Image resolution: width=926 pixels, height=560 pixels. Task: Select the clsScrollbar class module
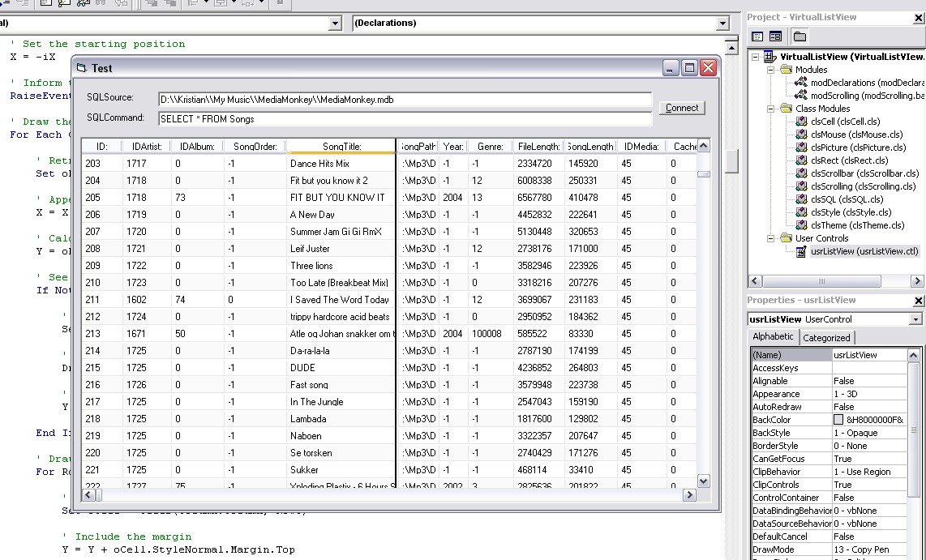[864, 173]
